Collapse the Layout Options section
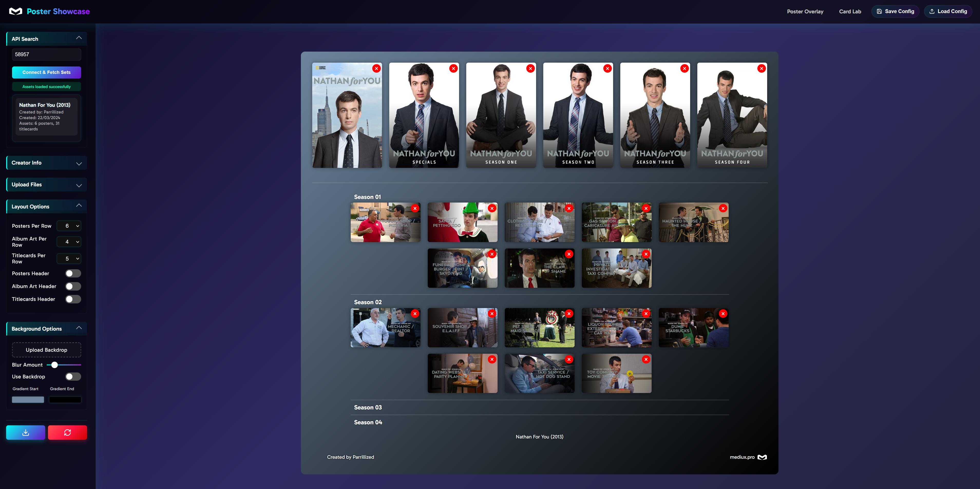The width and height of the screenshot is (980, 489). 47,206
